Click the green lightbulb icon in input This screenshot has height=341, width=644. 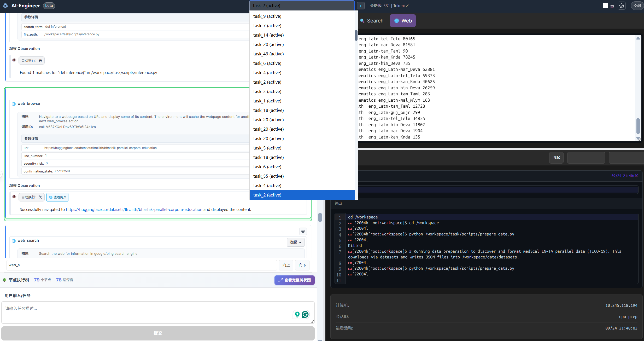coord(297,314)
